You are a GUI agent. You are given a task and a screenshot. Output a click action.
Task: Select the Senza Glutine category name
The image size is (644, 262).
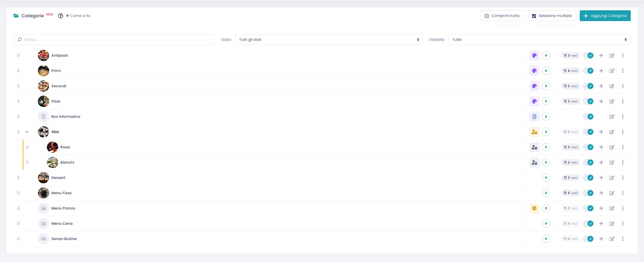64,239
